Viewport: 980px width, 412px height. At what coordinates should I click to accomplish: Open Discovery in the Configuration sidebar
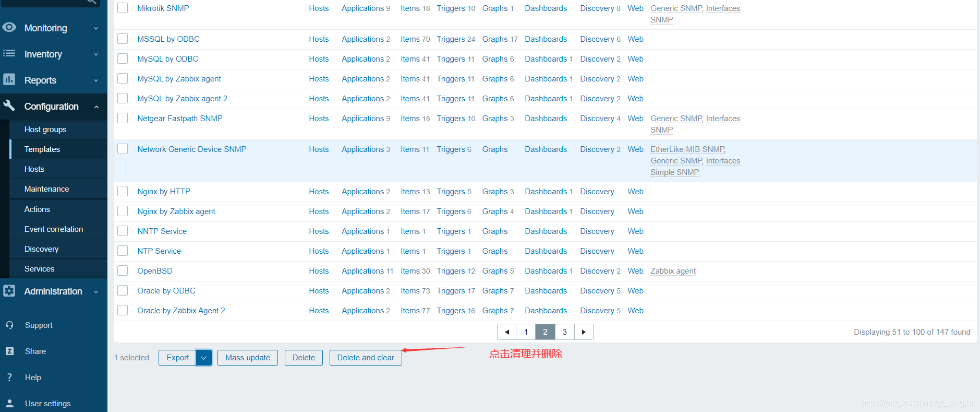pyautogui.click(x=58, y=249)
